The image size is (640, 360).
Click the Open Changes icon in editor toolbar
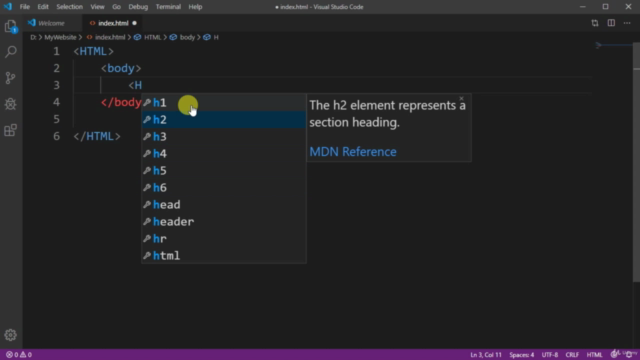(595, 23)
